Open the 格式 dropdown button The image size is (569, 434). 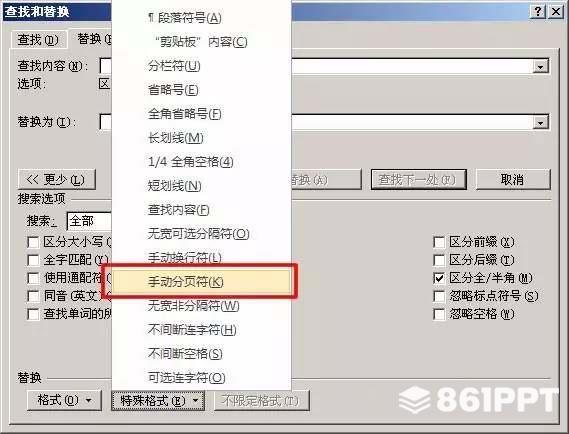[x=64, y=401]
